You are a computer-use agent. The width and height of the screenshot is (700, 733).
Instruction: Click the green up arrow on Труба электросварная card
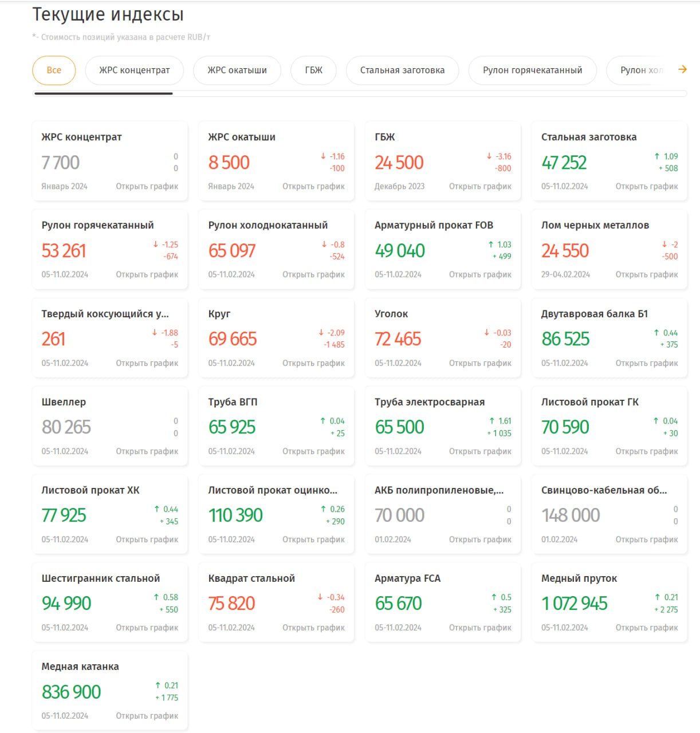point(492,421)
